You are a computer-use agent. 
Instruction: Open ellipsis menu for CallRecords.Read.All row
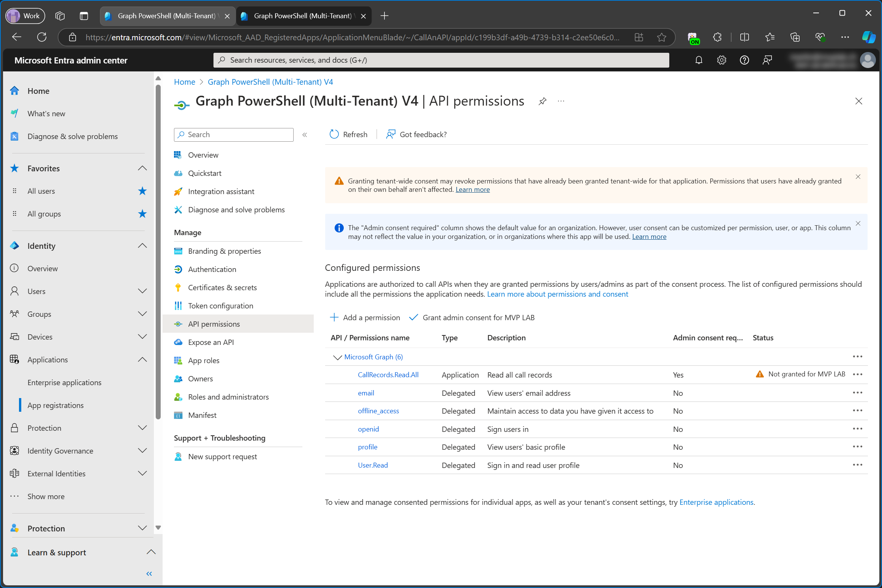click(x=857, y=374)
